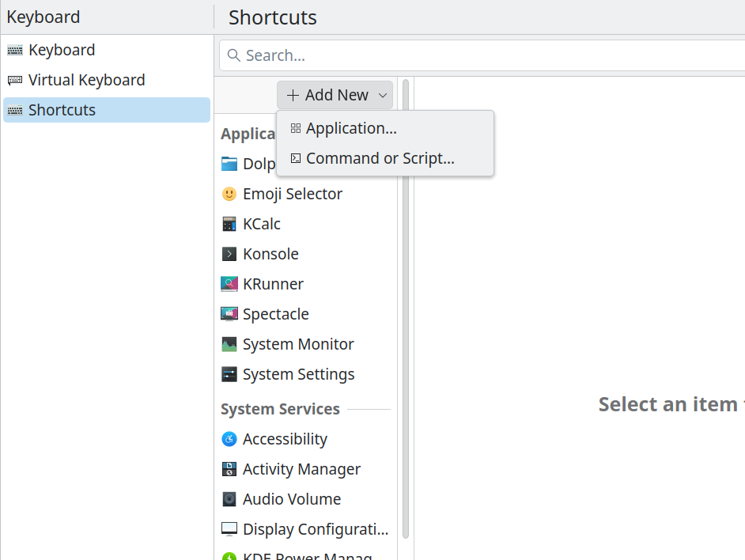Select System Monitor in the list
The height and width of the screenshot is (560, 745).
tap(306, 344)
